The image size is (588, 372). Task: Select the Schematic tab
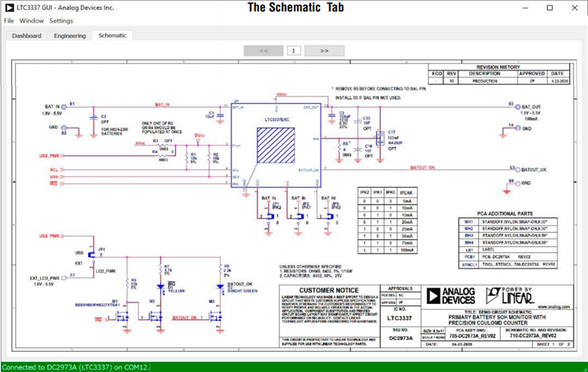[x=112, y=35]
